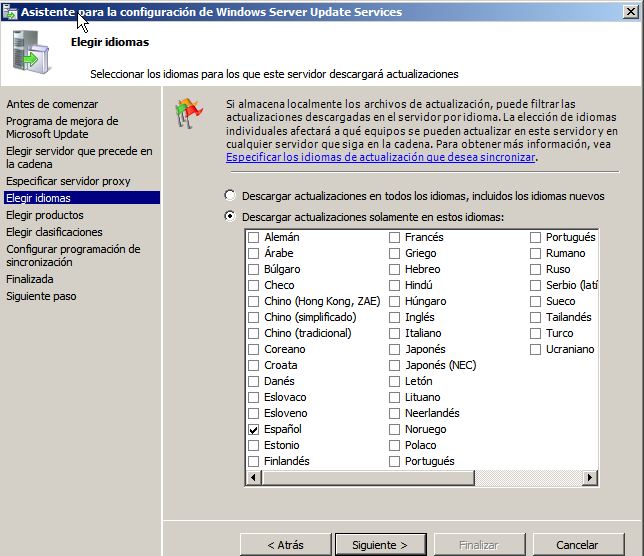The height and width of the screenshot is (556, 644).
Task: Check the Estonio checkbox
Action: pyautogui.click(x=253, y=446)
